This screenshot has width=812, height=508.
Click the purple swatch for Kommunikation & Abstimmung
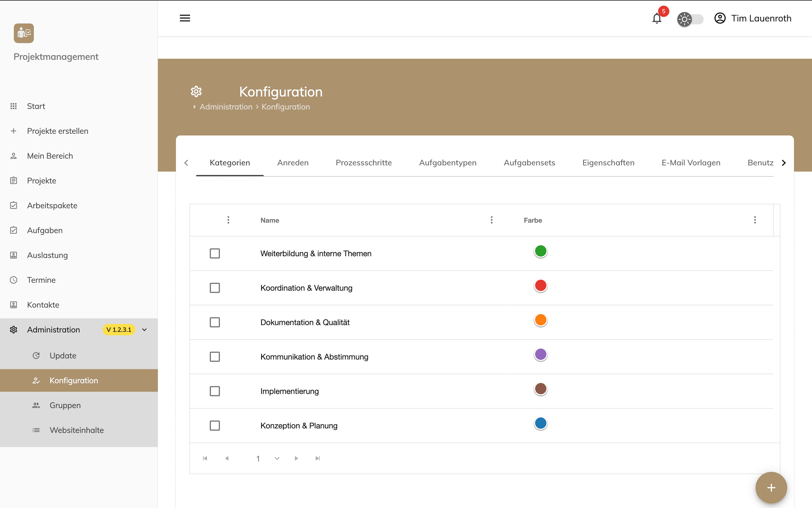(540, 354)
